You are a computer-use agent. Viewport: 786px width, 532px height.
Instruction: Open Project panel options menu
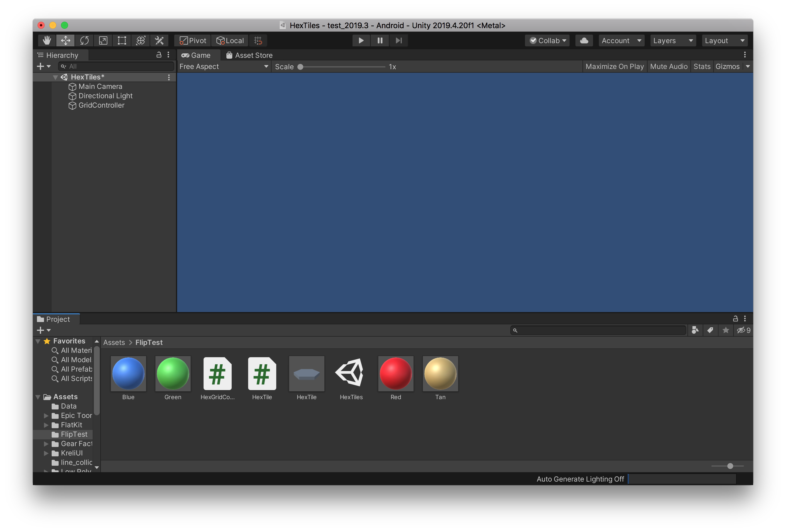point(745,318)
